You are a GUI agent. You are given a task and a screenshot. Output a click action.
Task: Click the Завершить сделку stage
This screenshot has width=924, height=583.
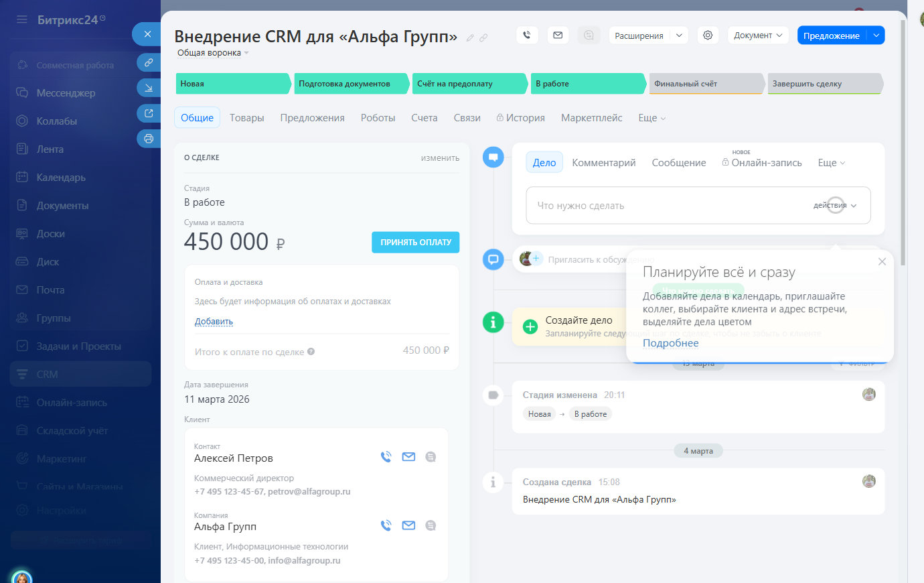tap(825, 84)
